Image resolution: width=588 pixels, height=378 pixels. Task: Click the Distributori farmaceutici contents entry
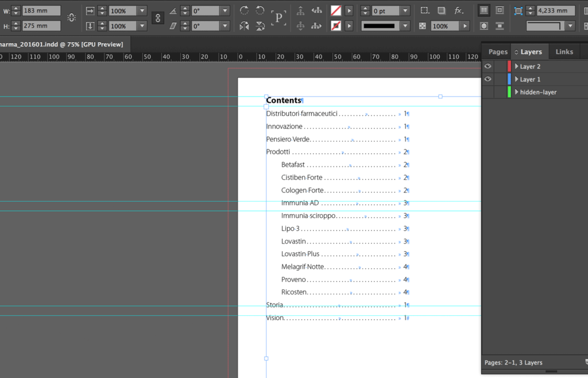coord(302,114)
